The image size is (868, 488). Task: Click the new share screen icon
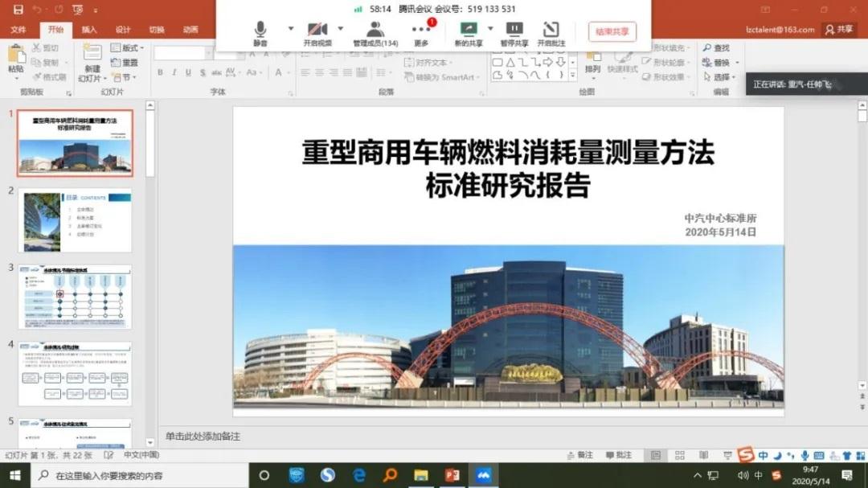(x=468, y=32)
